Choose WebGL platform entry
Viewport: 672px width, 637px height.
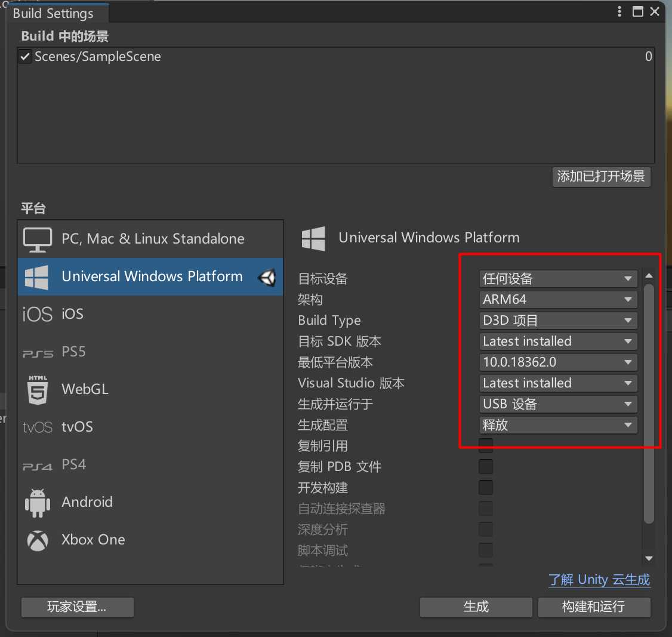click(x=150, y=390)
